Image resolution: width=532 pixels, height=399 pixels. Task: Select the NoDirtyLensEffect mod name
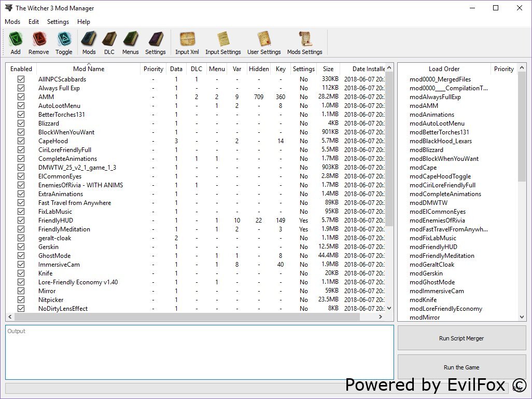pos(63,309)
